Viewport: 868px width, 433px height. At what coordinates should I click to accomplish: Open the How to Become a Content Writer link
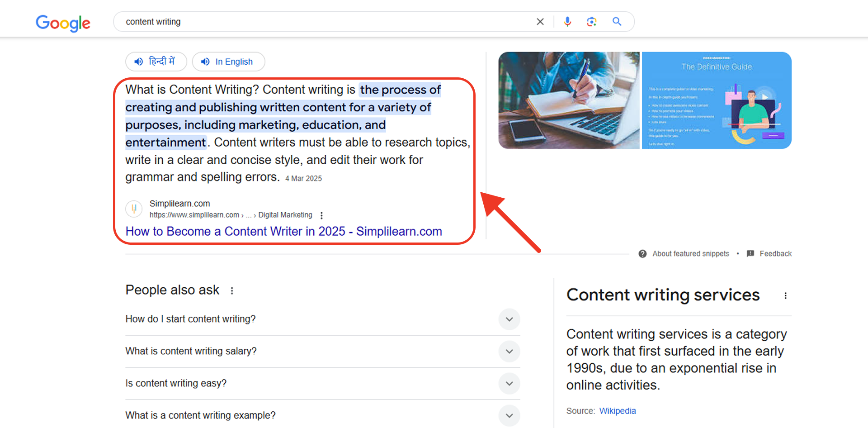283,231
